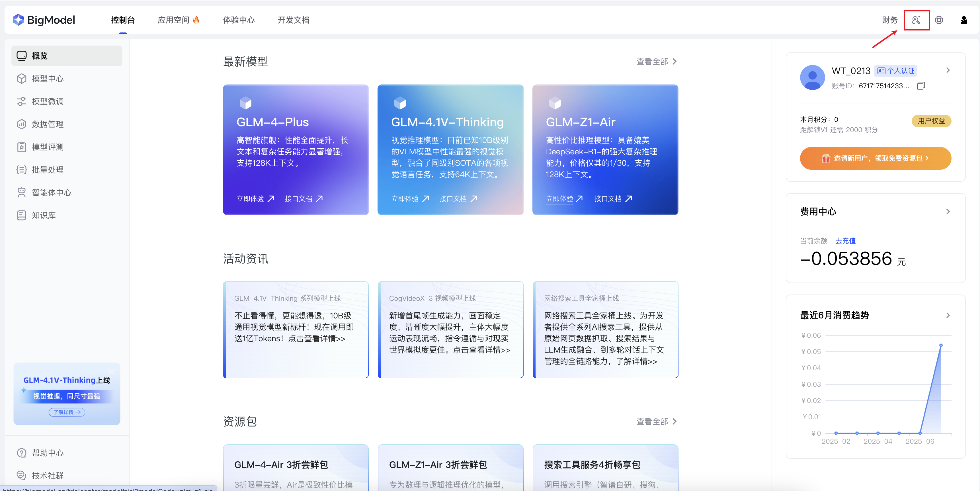Screen dimensions: 980x491
Task: Click the 2025-04 label on the chart
Action: [x=878, y=441]
